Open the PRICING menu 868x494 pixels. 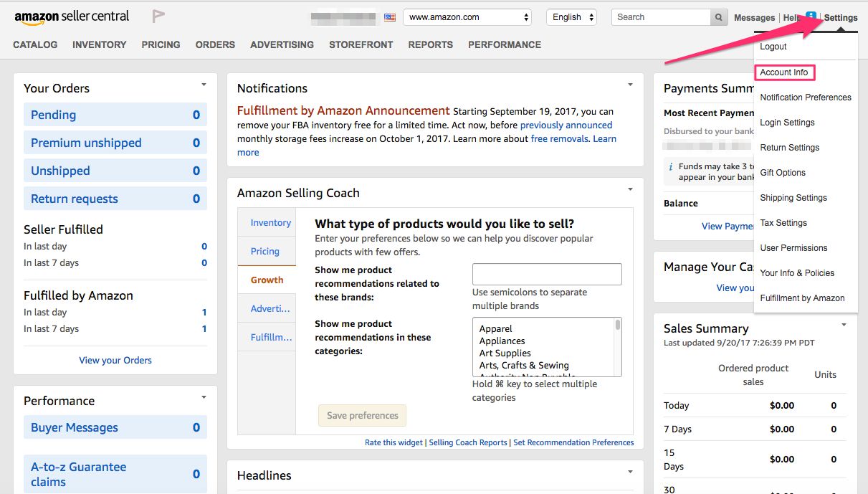[x=161, y=44]
